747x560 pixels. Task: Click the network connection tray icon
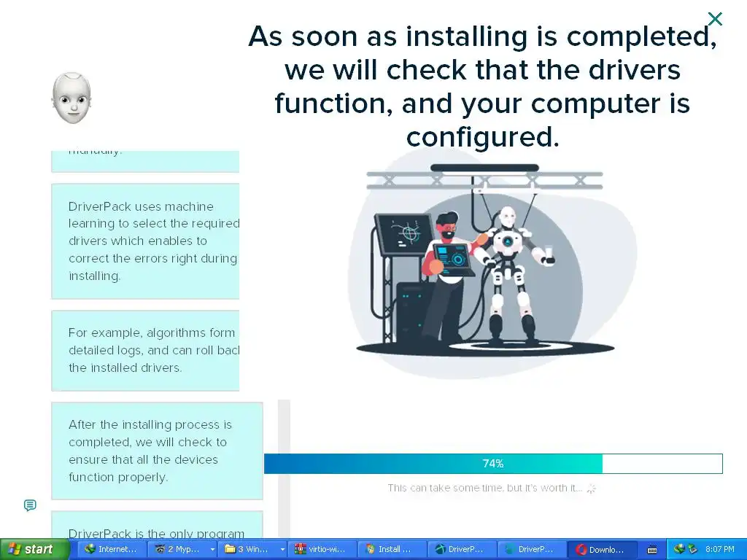(x=678, y=549)
